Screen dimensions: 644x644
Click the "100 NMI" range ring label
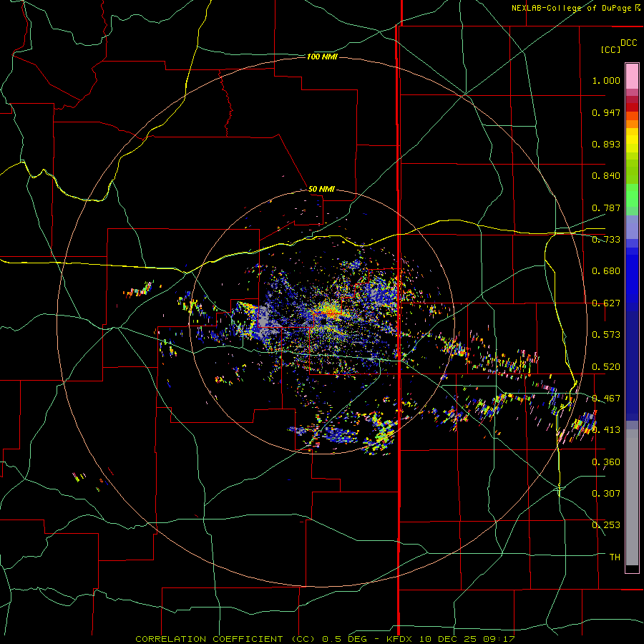[322, 57]
